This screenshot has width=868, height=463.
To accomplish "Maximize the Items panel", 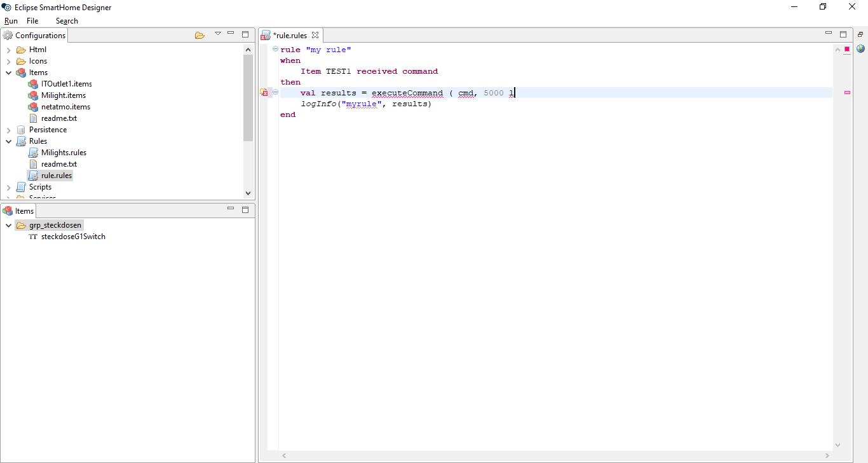I will (245, 210).
